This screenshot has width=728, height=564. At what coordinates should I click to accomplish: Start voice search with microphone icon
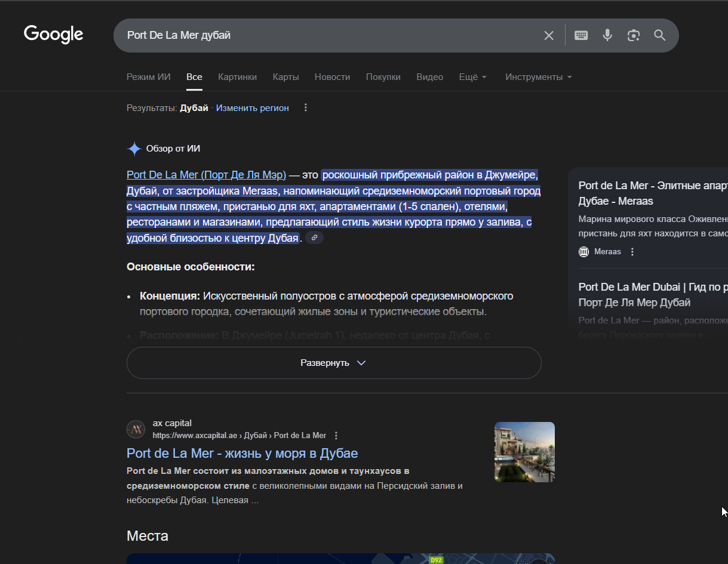click(x=607, y=35)
